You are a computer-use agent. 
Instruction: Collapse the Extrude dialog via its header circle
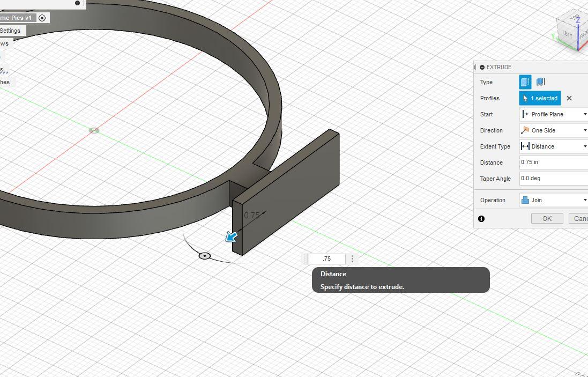click(x=482, y=67)
